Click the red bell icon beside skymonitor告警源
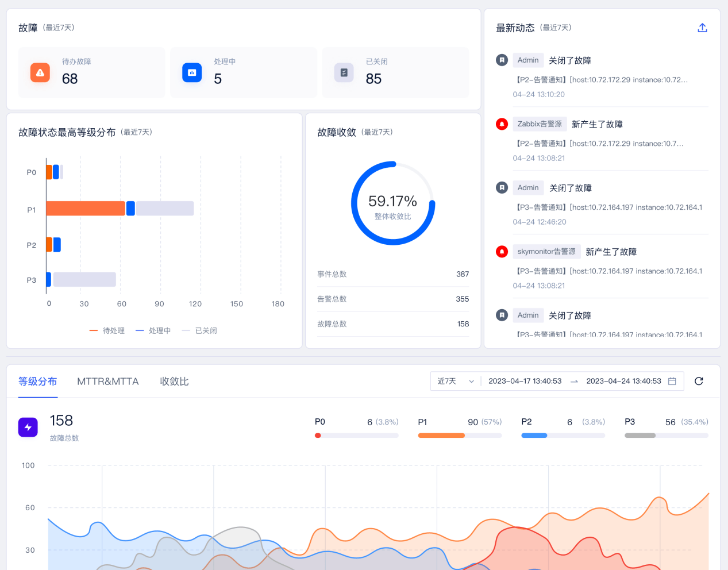Screen dimensions: 728x570 tap(502, 252)
